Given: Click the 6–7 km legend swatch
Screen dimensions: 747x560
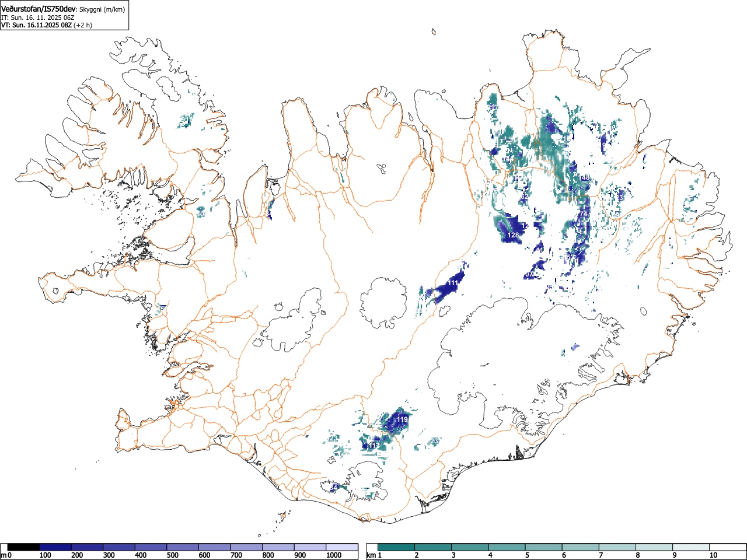Looking at the screenshot, I should pyautogui.click(x=581, y=547).
